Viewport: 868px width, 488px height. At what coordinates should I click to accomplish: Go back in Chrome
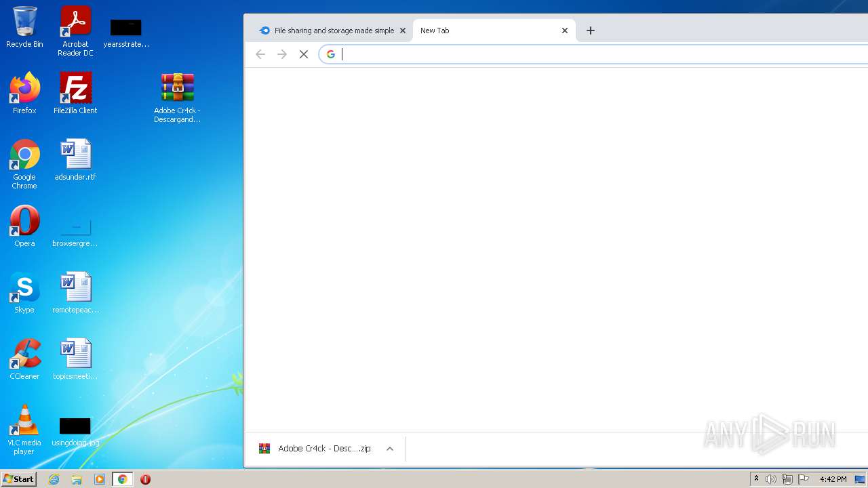(260, 54)
